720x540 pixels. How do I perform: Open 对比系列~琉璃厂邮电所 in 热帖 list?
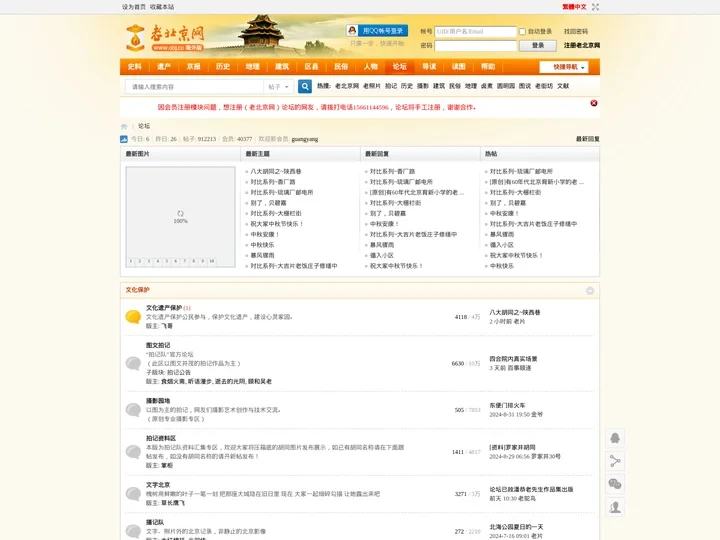point(521,171)
